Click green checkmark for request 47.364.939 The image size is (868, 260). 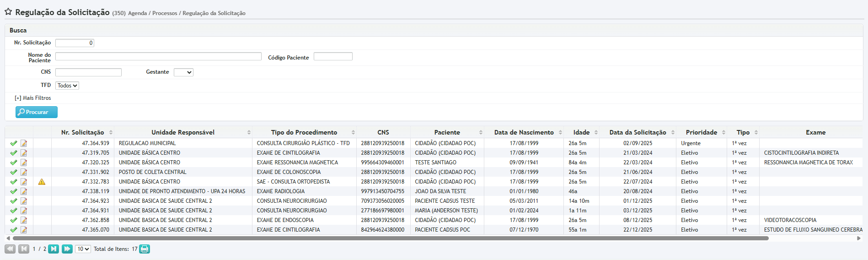[x=14, y=143]
